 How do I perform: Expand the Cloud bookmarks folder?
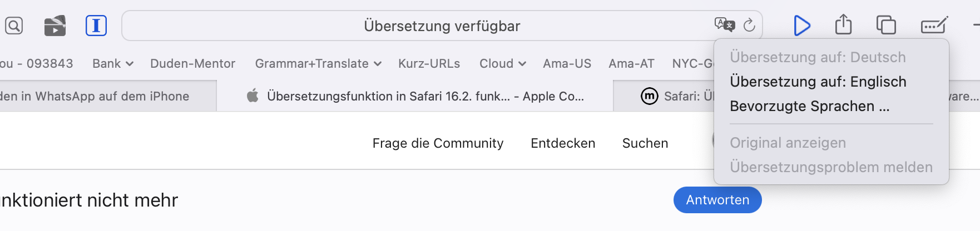[x=502, y=64]
